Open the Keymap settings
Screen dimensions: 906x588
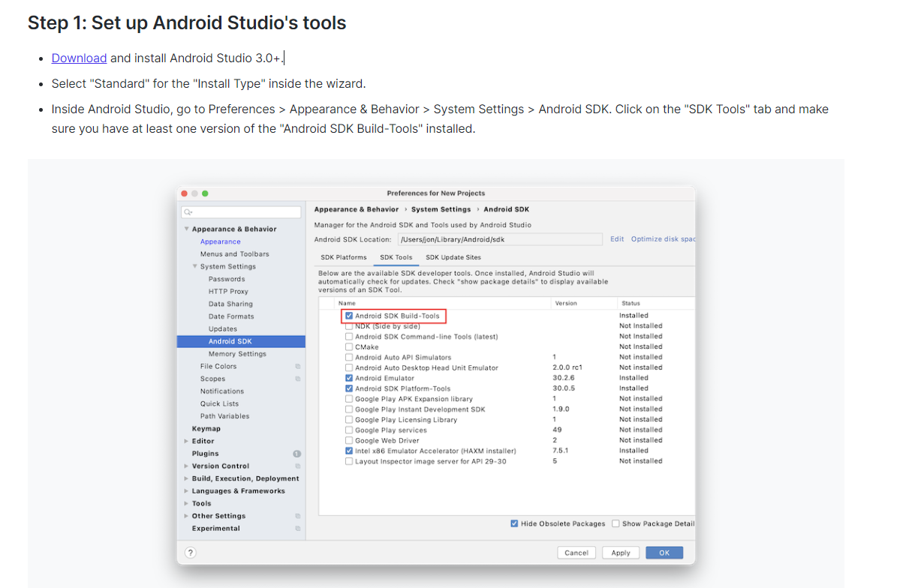click(x=206, y=429)
